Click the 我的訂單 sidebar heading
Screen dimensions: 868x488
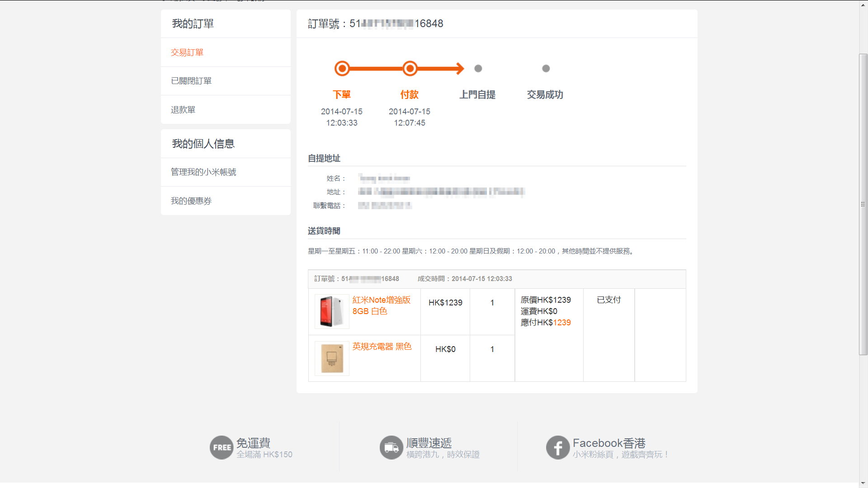coord(193,24)
